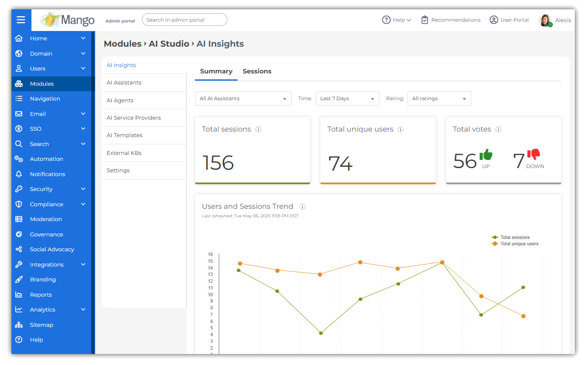This screenshot has width=588, height=365.
Task: Open the User Portal link
Action: 509,20
